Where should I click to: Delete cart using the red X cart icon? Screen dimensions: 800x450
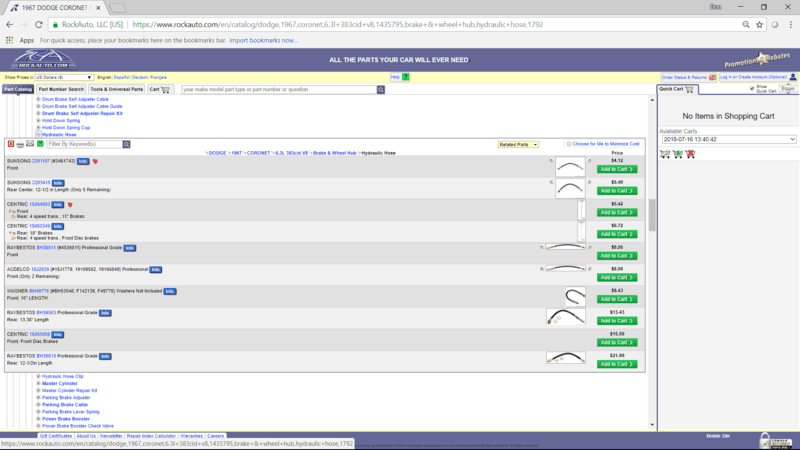pos(690,154)
